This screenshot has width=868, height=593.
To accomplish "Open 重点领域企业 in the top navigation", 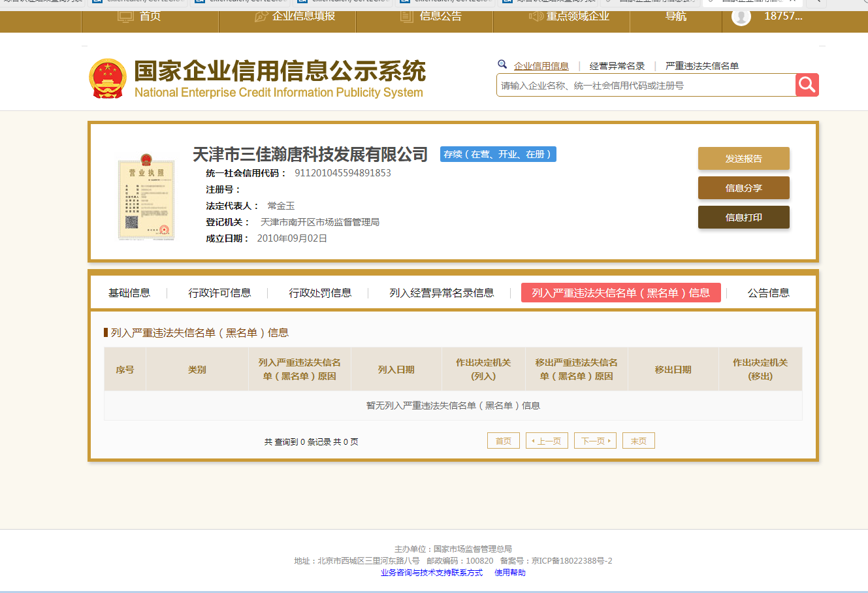I will pyautogui.click(x=577, y=16).
